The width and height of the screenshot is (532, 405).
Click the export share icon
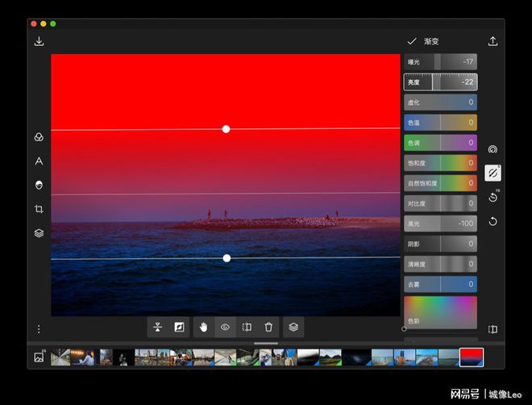tap(493, 41)
